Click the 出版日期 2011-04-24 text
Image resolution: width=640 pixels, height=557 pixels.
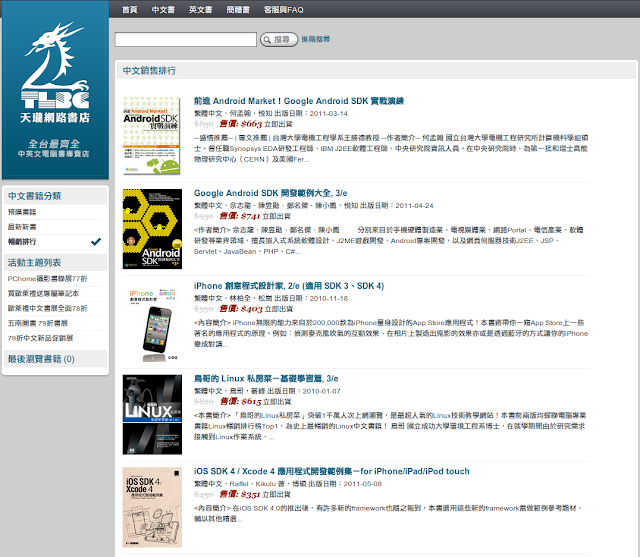coord(397,206)
